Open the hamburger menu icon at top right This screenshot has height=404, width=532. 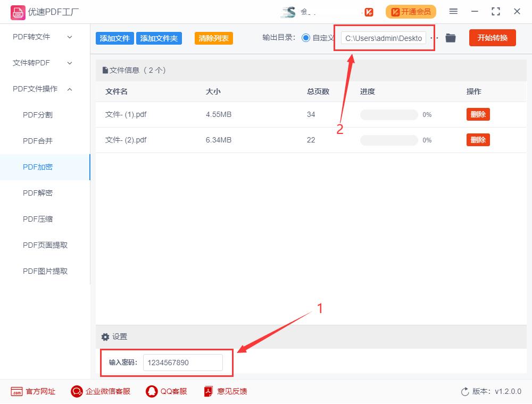(453, 11)
